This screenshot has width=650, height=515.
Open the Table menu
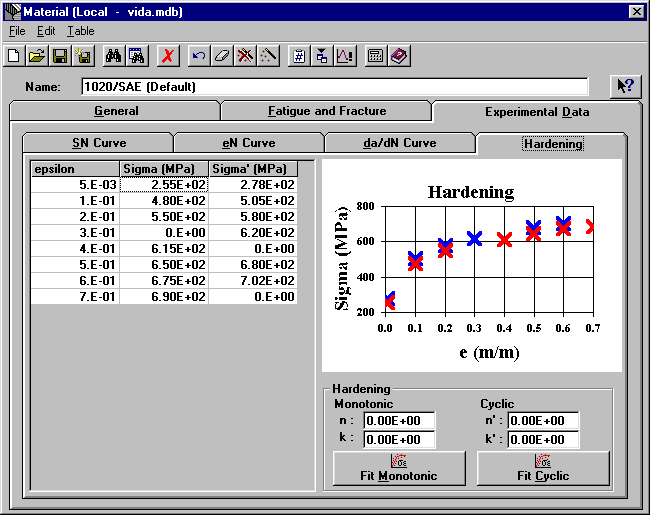click(80, 31)
